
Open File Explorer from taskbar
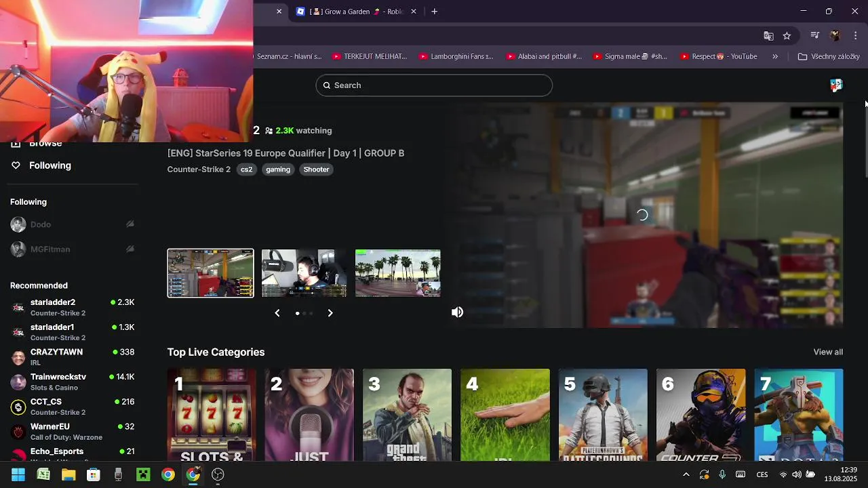(68, 474)
